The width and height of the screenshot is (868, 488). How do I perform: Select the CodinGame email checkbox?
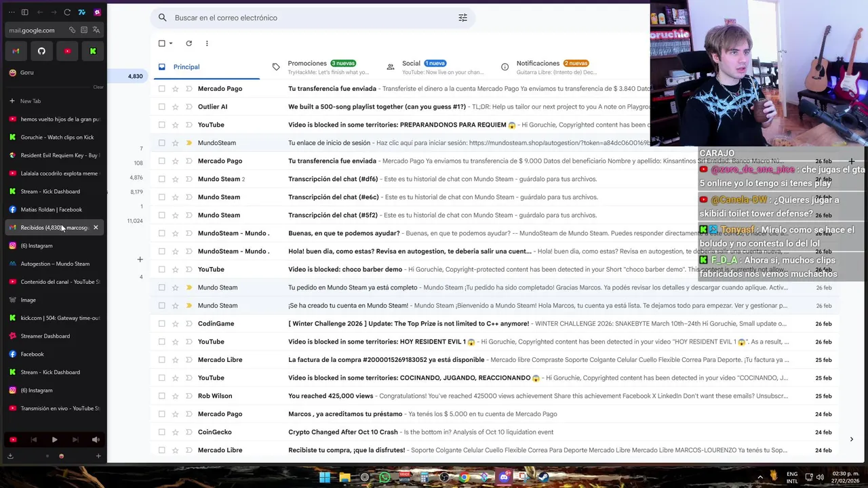(x=161, y=323)
